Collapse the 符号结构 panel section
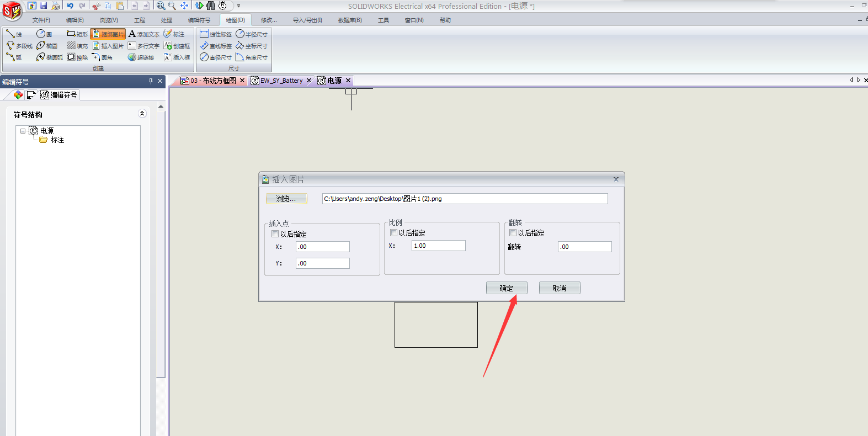The width and height of the screenshot is (868, 436). click(x=142, y=114)
